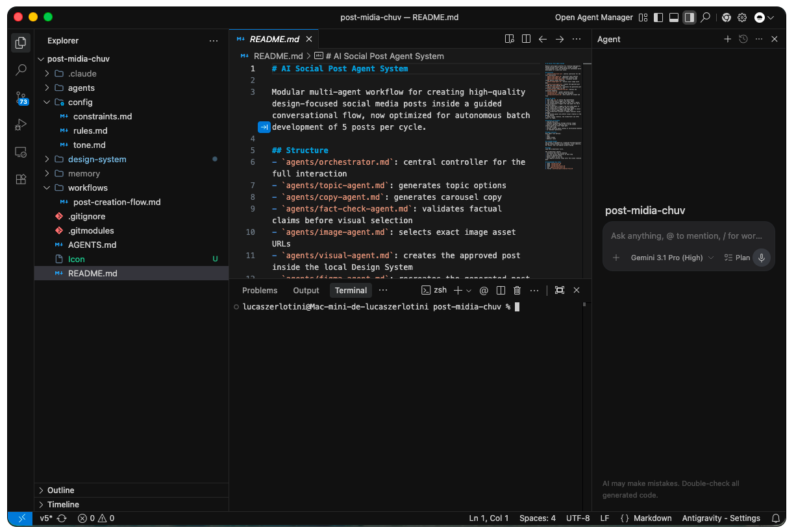Viewport: 796px width, 532px height.
Task: Start voice input with microphone button
Action: [x=762, y=258]
